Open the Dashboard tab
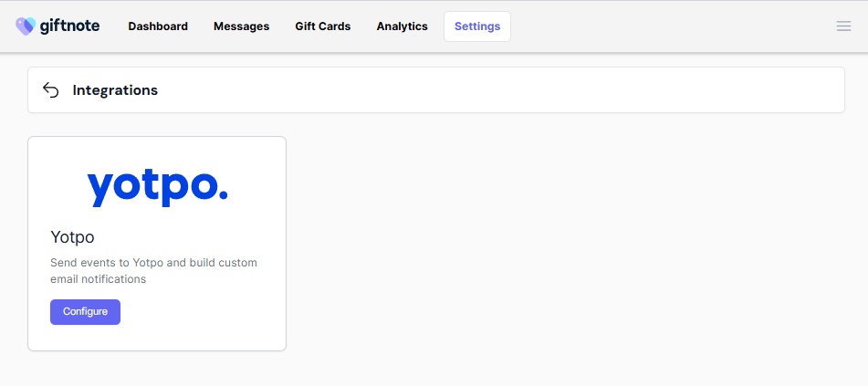This screenshot has height=386, width=868. [158, 26]
